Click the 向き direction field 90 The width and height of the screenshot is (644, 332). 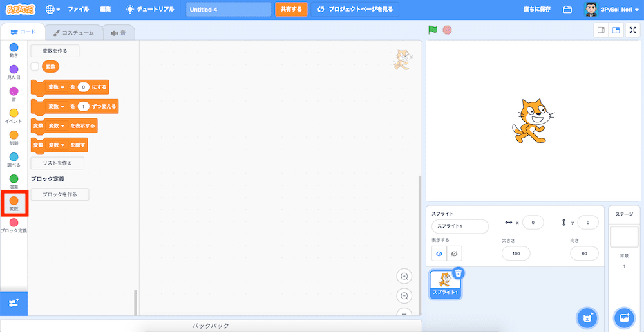[584, 254]
